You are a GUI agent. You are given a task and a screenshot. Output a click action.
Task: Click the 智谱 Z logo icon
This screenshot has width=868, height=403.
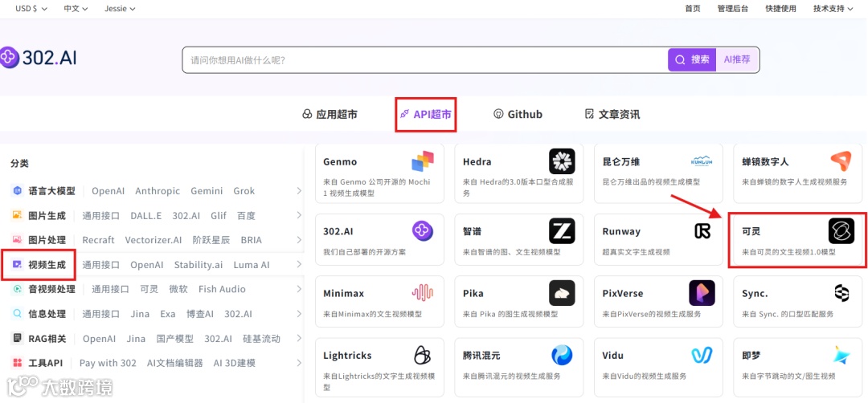(x=562, y=231)
